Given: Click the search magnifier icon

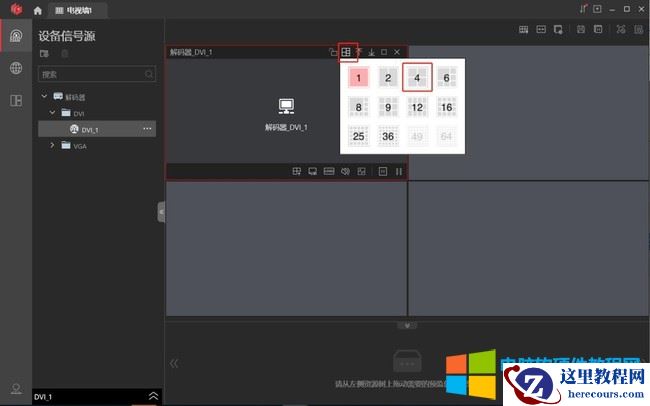Looking at the screenshot, I should click(x=149, y=74).
